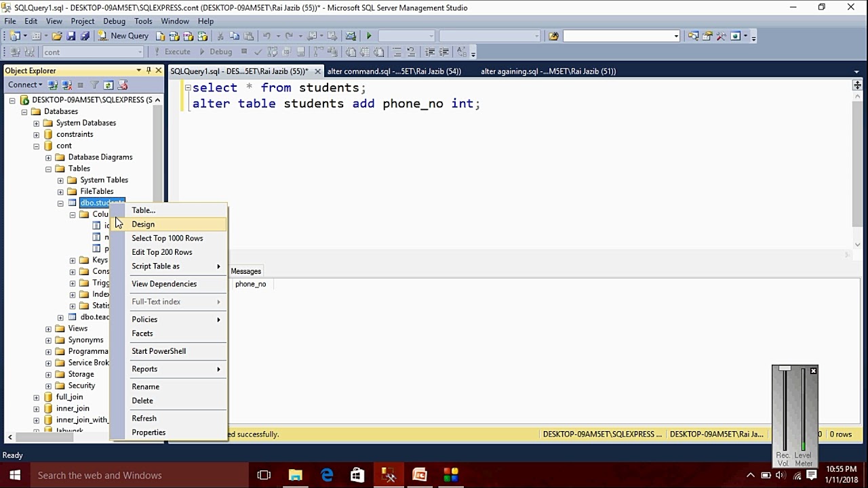The image size is (868, 488).
Task: Open the File menu
Action: [x=10, y=21]
